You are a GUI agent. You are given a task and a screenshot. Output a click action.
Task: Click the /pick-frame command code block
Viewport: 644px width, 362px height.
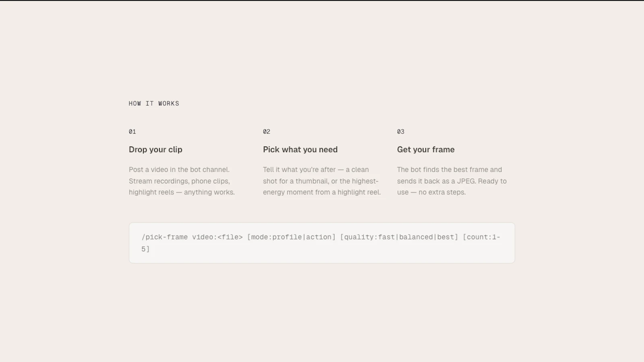click(322, 243)
